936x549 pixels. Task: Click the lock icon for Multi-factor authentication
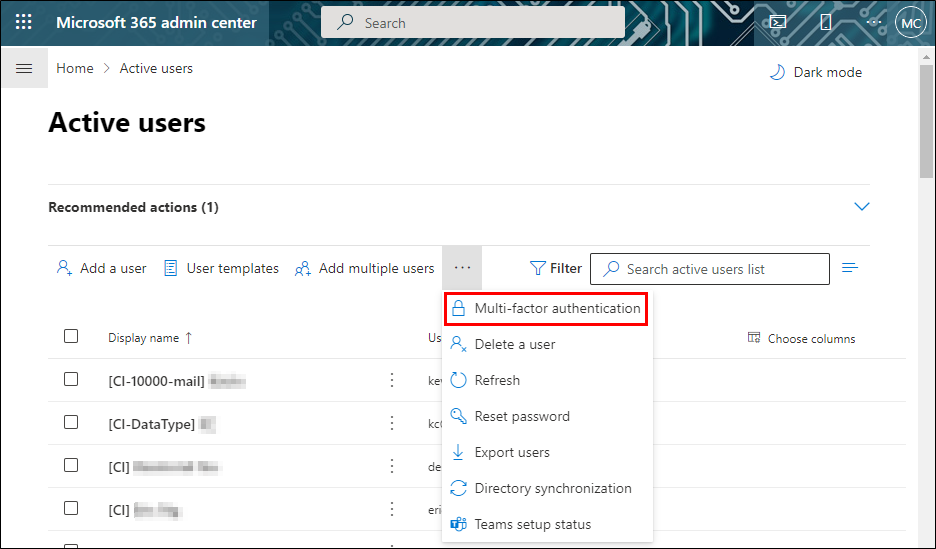point(458,309)
